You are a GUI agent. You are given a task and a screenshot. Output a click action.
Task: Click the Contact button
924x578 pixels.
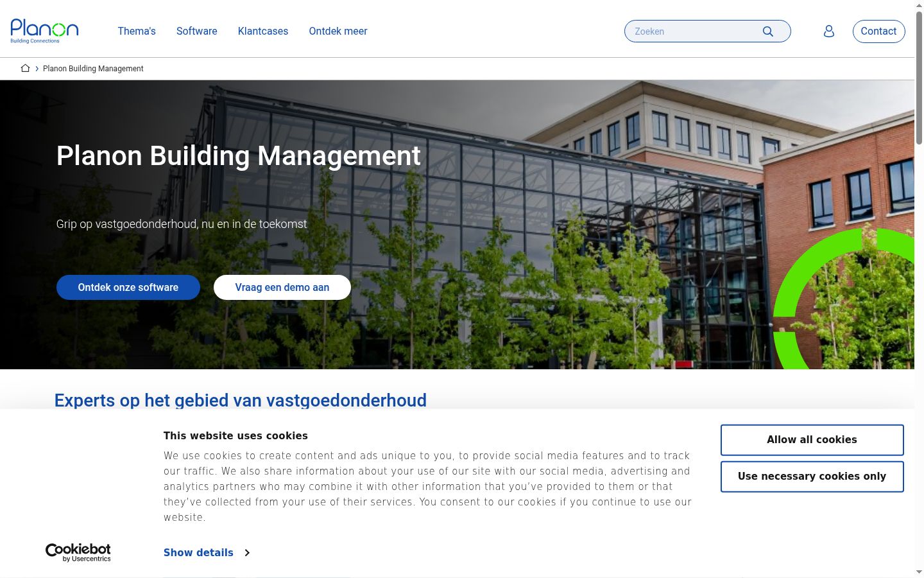pyautogui.click(x=879, y=31)
